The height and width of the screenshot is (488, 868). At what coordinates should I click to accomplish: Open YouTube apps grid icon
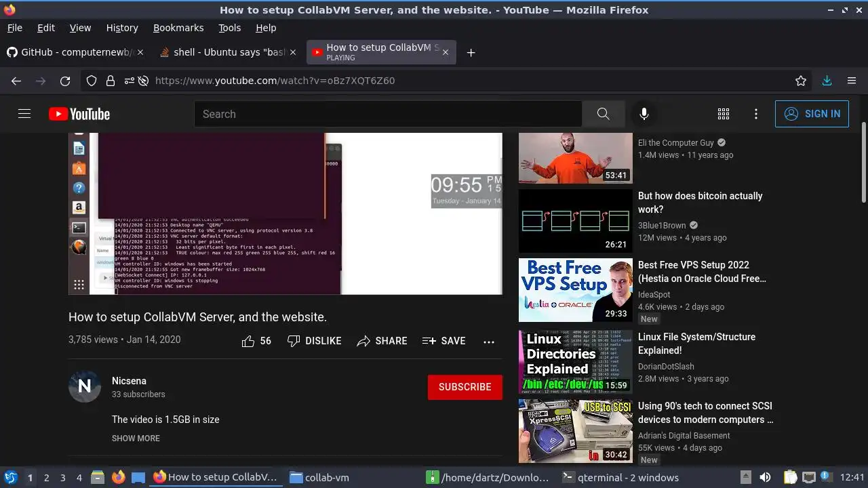[724, 114]
